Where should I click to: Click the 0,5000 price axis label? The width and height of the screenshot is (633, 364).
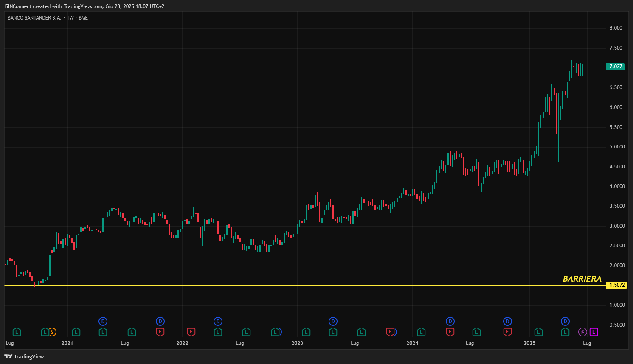pos(617,325)
